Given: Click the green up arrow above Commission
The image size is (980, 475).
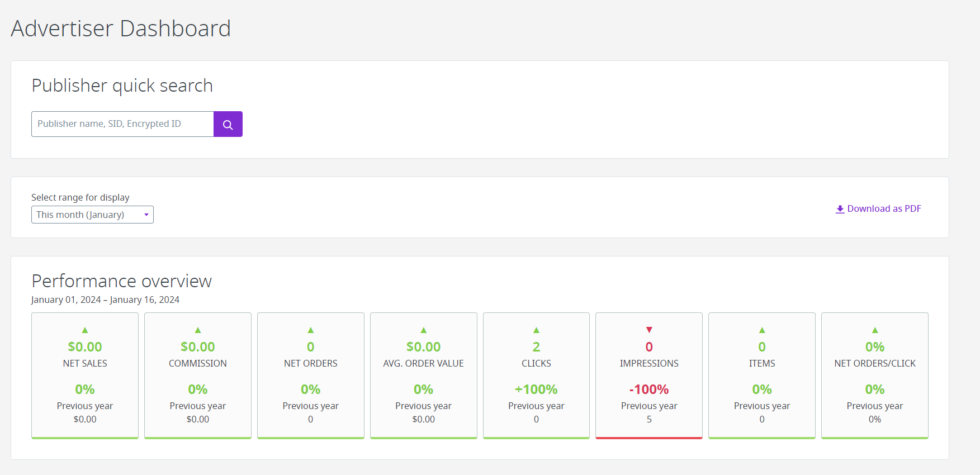Looking at the screenshot, I should [x=198, y=330].
